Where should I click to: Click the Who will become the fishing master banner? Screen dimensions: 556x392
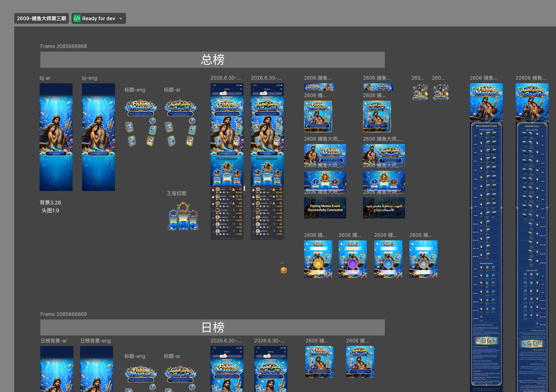(325, 181)
